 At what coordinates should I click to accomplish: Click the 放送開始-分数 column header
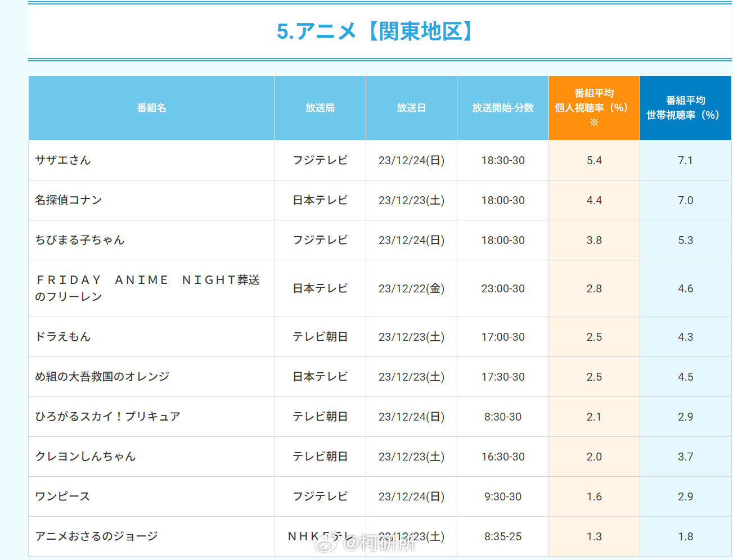(503, 108)
